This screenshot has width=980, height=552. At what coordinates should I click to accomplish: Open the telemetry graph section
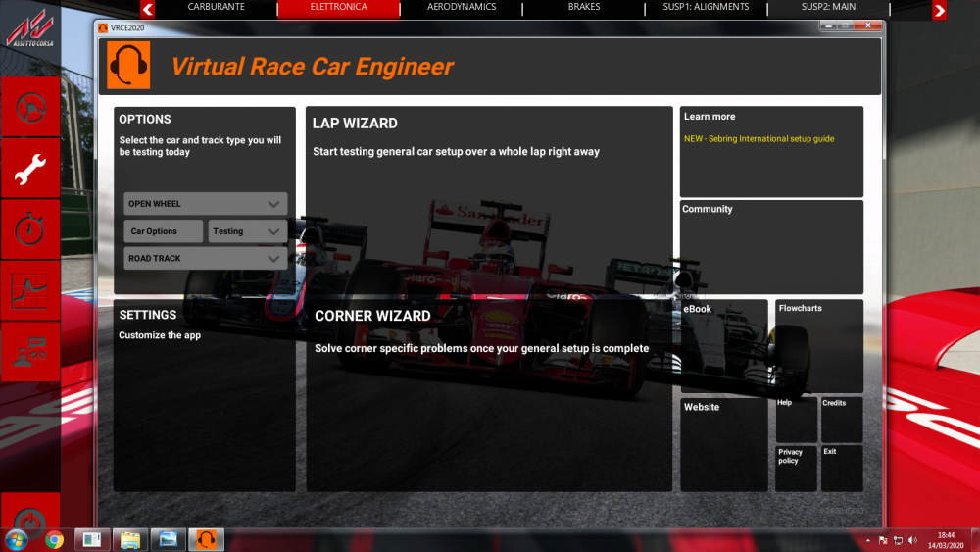30,290
